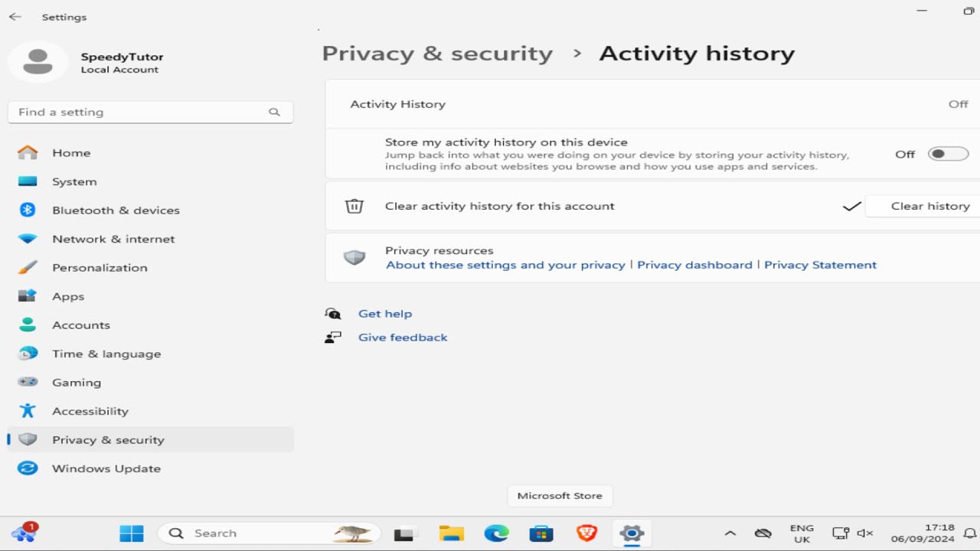Click the Get help headset icon
Viewport: 980px width, 551px height.
click(332, 314)
